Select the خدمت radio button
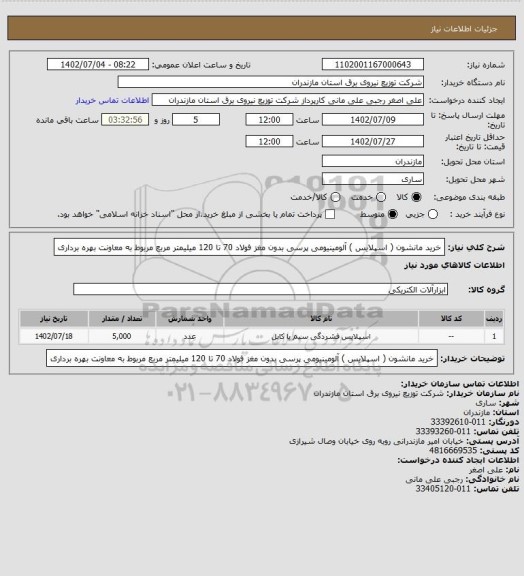Screen dimensions: 524x576 [381, 197]
